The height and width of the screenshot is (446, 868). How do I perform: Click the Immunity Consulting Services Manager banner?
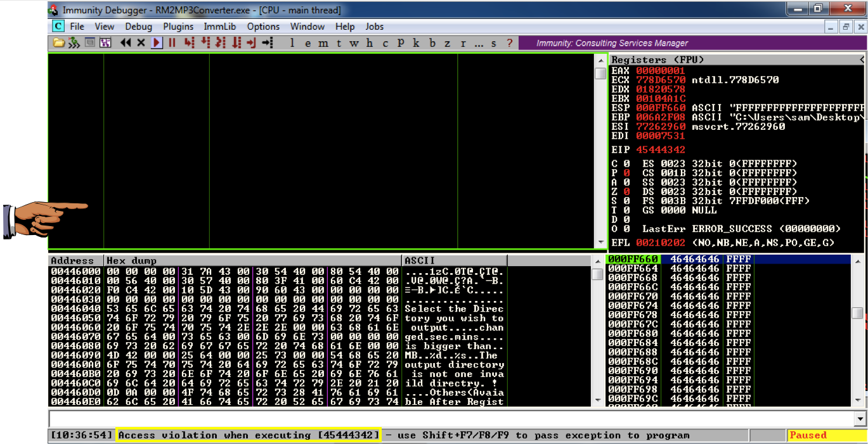pyautogui.click(x=692, y=43)
